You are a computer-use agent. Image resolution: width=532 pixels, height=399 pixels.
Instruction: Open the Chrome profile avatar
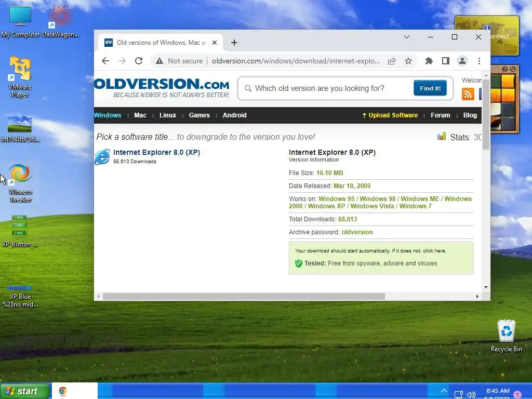[x=462, y=61]
